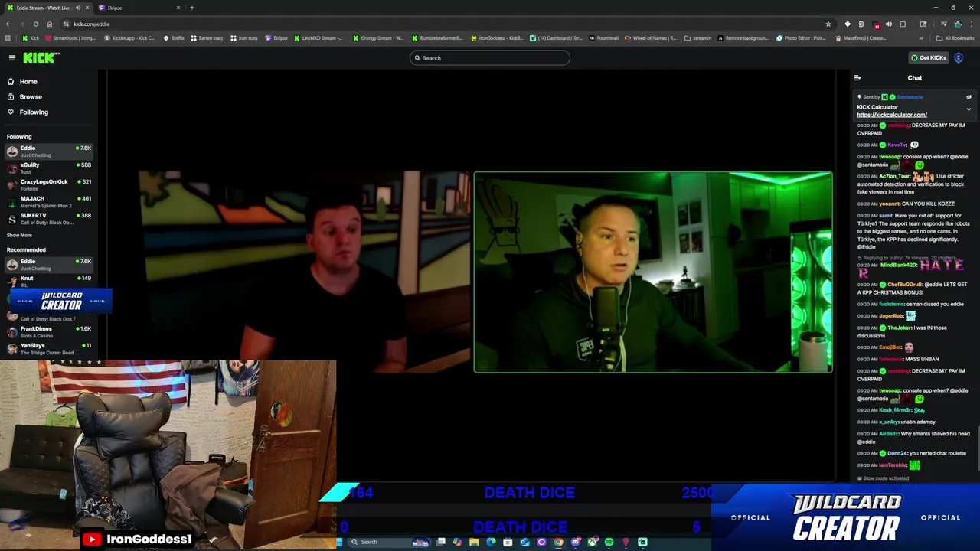The image size is (980, 551).
Task: Reload the page with refresh icon
Action: (35, 24)
